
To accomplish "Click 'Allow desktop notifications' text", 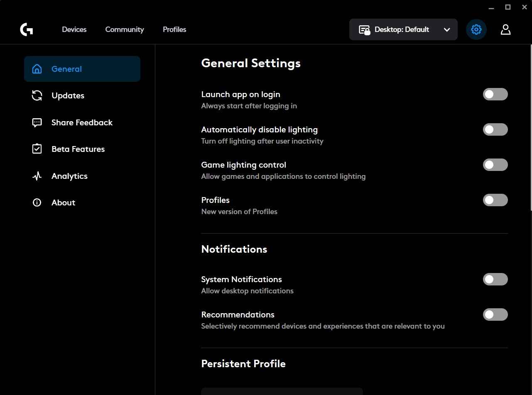I will click(x=248, y=291).
